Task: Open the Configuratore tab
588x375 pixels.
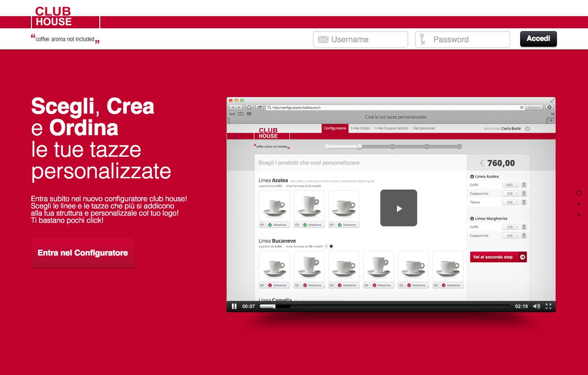Action: (x=335, y=128)
